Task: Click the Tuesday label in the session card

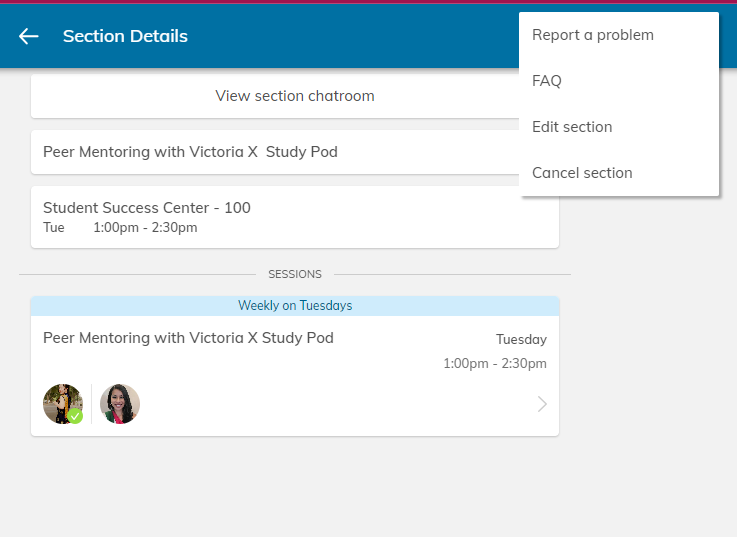Action: [x=521, y=340]
